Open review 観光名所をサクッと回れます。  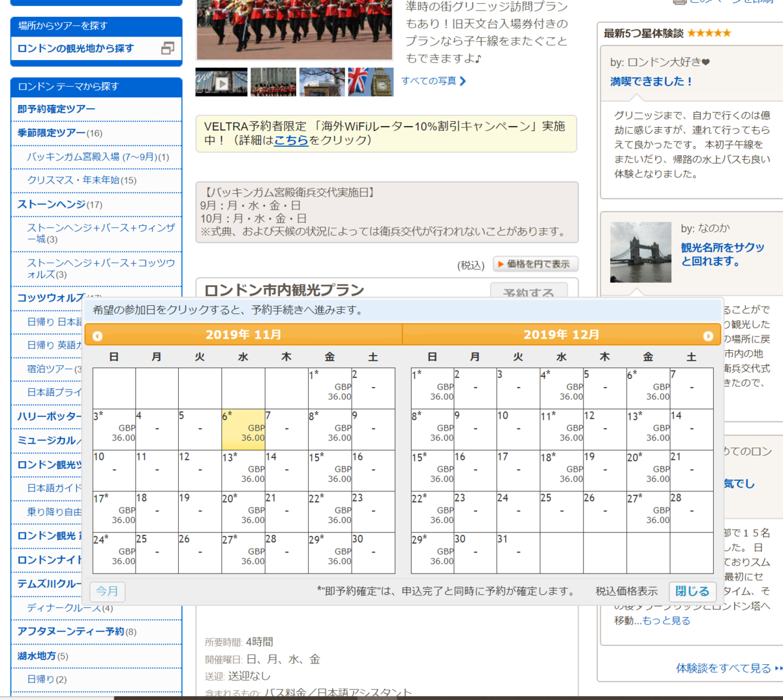722,254
